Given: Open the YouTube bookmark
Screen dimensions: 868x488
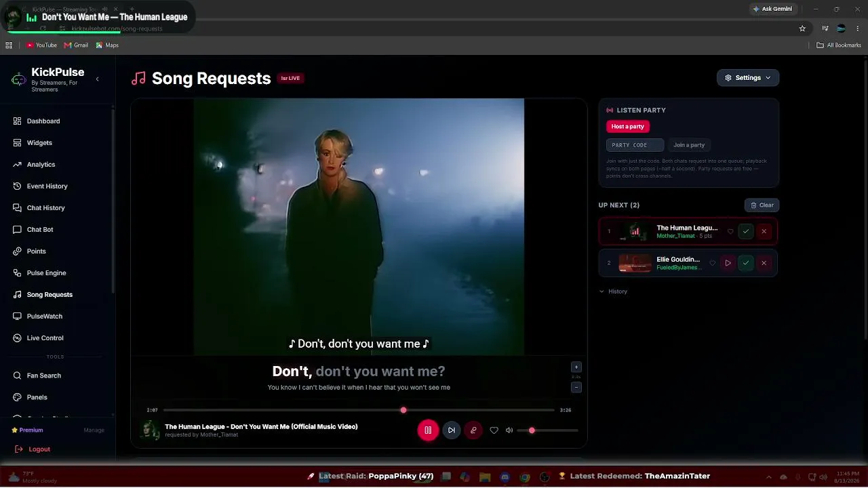Looking at the screenshot, I should (41, 45).
